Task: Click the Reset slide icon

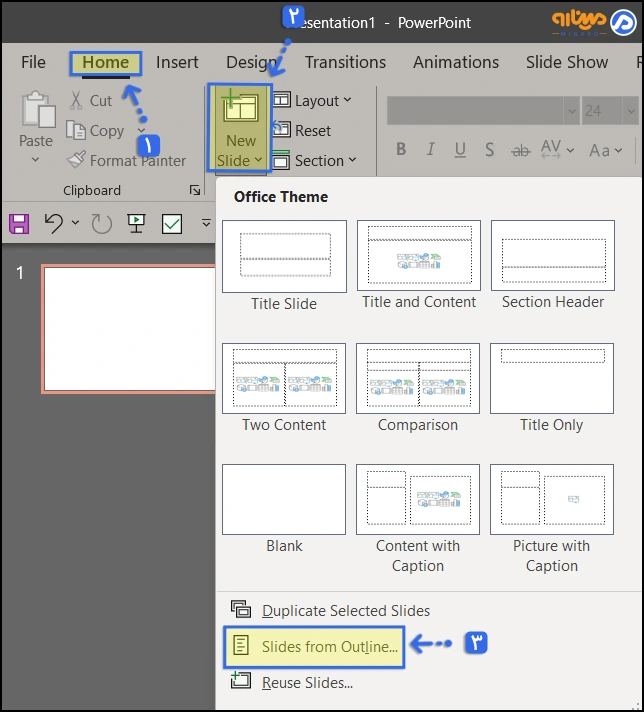Action: point(281,130)
